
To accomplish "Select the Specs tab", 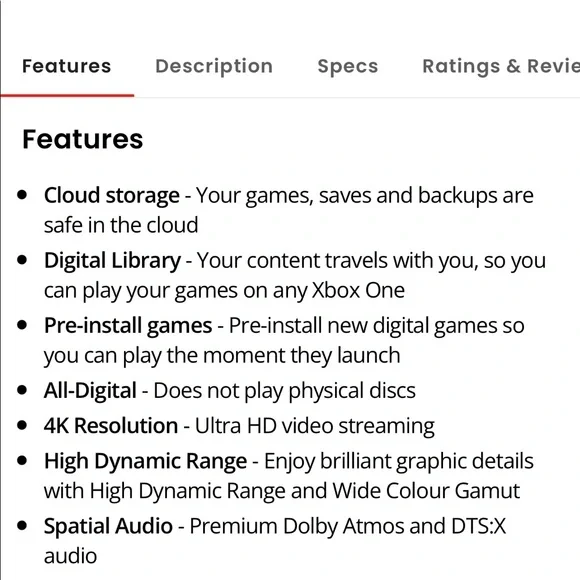I will point(348,67).
